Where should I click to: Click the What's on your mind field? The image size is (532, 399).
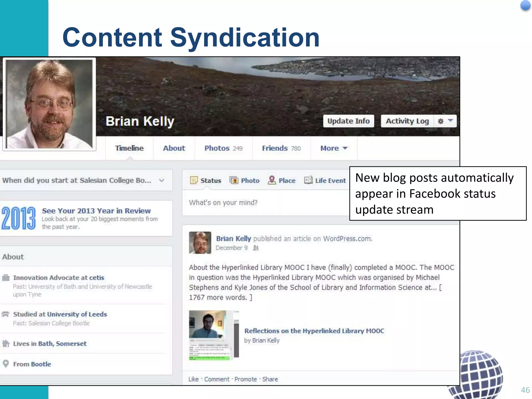pos(266,203)
